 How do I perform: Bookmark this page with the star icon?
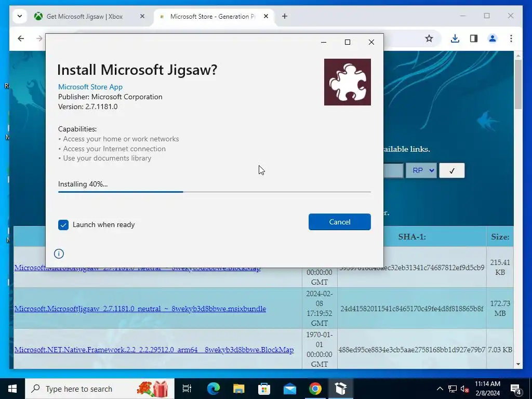click(x=429, y=38)
